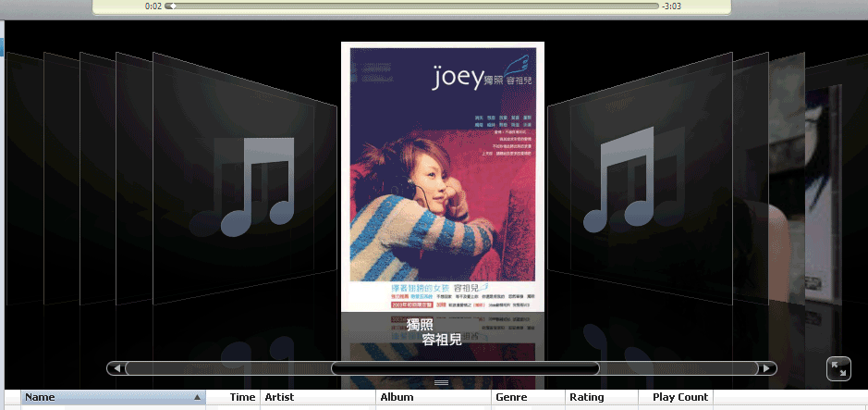Click the Cover Flow scrollbar thumb
Image resolution: width=868 pixels, height=410 pixels.
click(465, 368)
